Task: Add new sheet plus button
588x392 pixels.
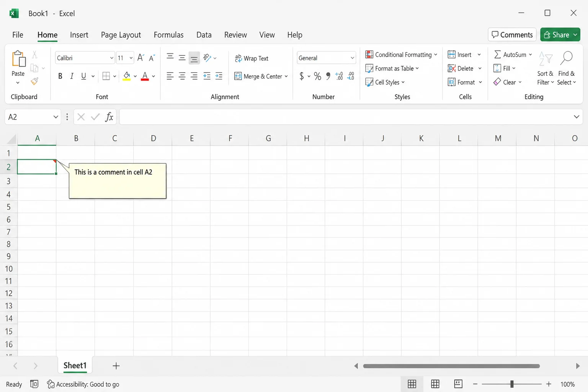Action: 116,366
